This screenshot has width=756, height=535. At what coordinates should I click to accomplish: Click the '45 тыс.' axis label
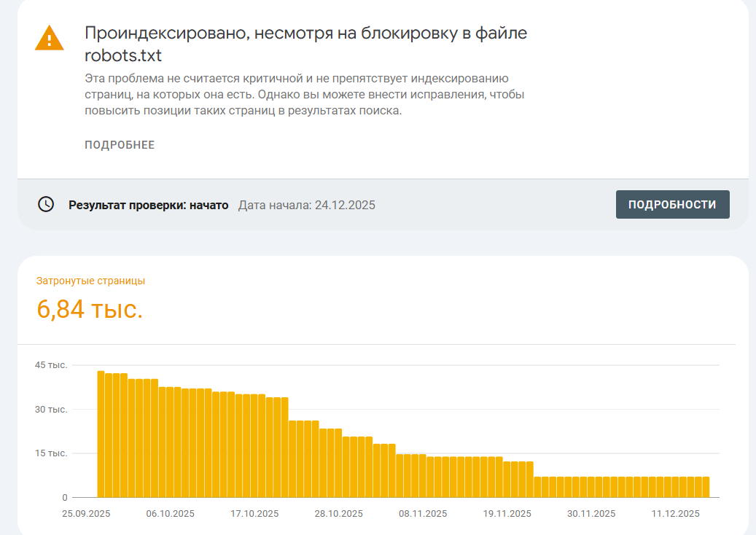[51, 365]
